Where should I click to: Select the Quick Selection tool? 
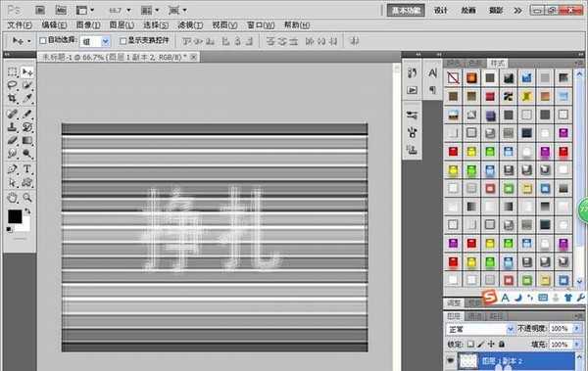pyautogui.click(x=27, y=85)
